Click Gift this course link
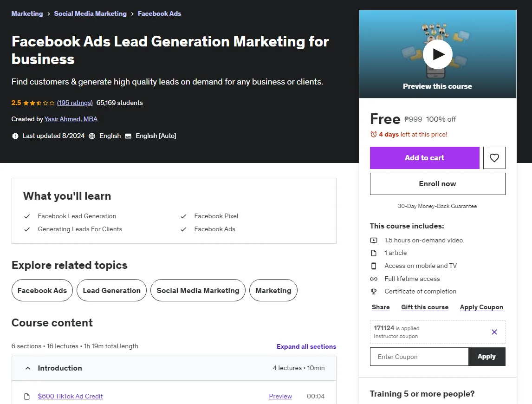Viewport: 532px width, 404px height. (425, 307)
